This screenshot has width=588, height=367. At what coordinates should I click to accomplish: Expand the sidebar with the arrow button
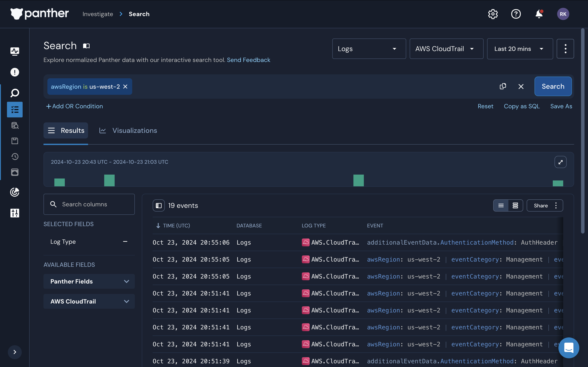pyautogui.click(x=15, y=352)
